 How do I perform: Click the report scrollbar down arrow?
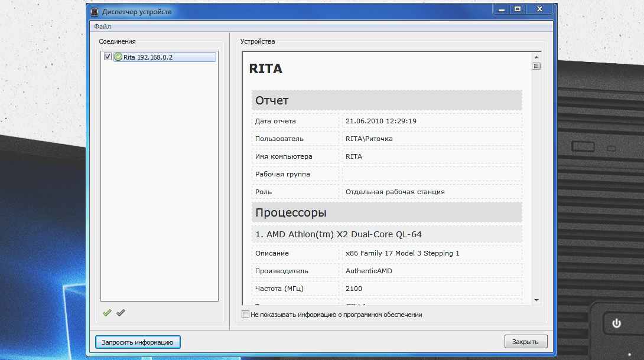[x=536, y=300]
